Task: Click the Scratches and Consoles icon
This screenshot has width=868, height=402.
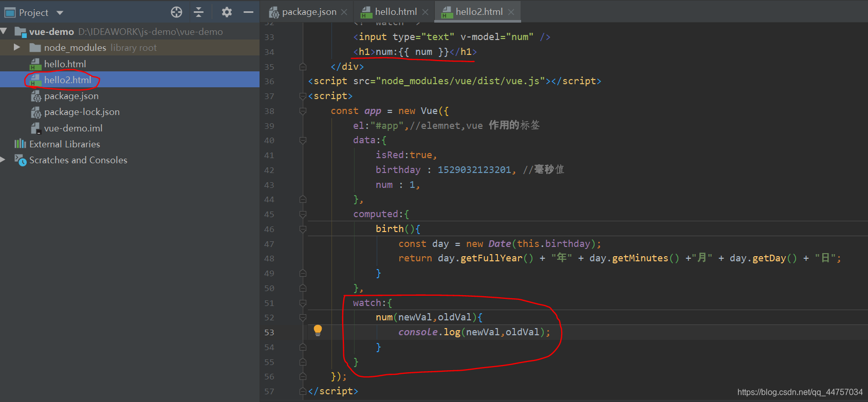Action: click(x=20, y=160)
